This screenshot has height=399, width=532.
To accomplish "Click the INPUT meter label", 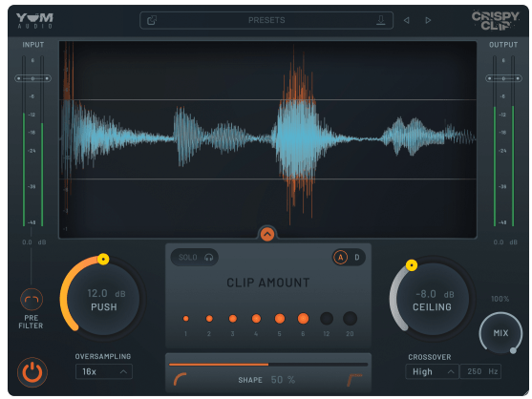I will (x=32, y=45).
